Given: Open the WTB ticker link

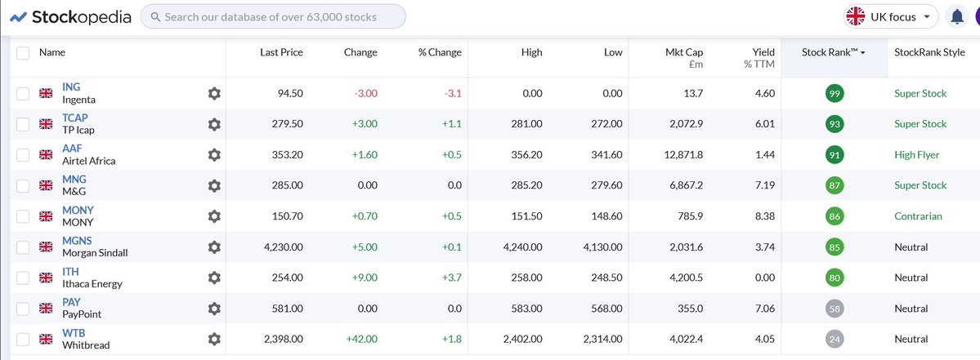Looking at the screenshot, I should point(74,333).
